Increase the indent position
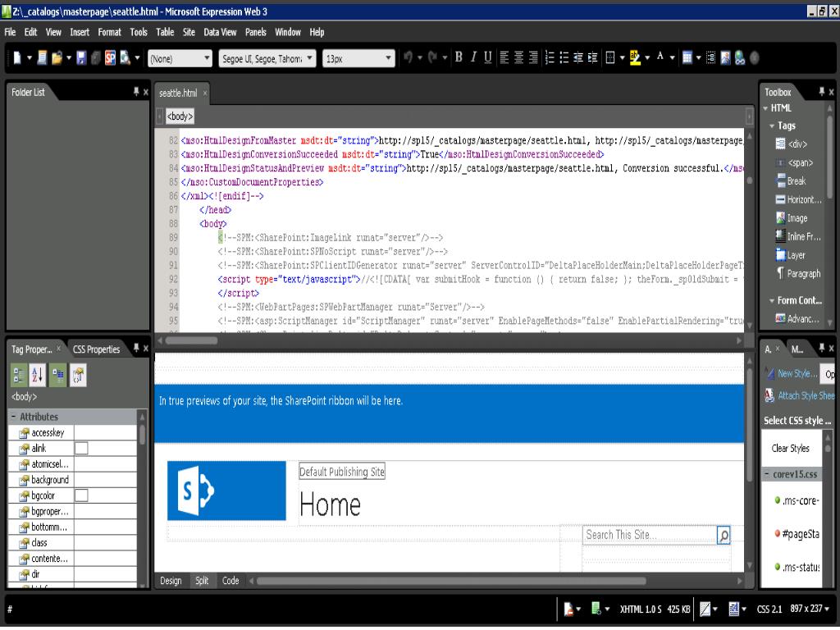Viewport: 840px width, 630px height. 592,57
